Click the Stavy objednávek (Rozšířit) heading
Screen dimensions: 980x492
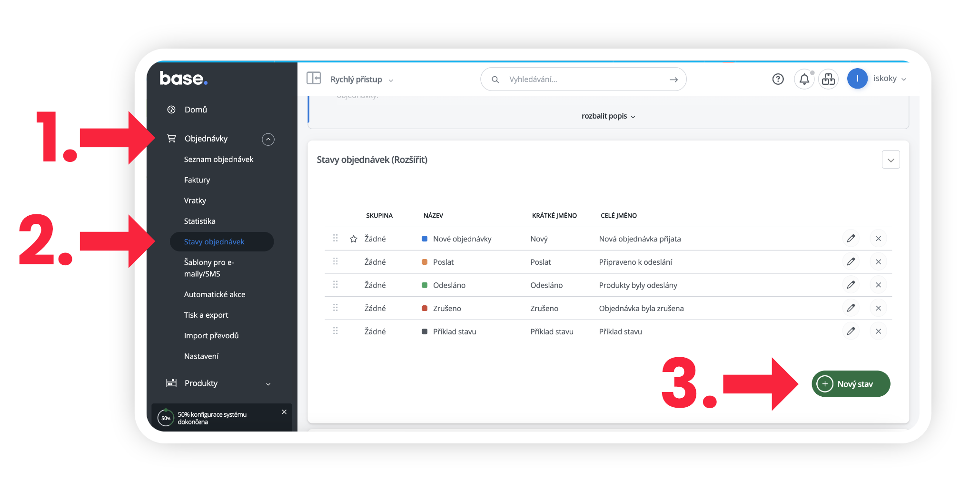(372, 160)
